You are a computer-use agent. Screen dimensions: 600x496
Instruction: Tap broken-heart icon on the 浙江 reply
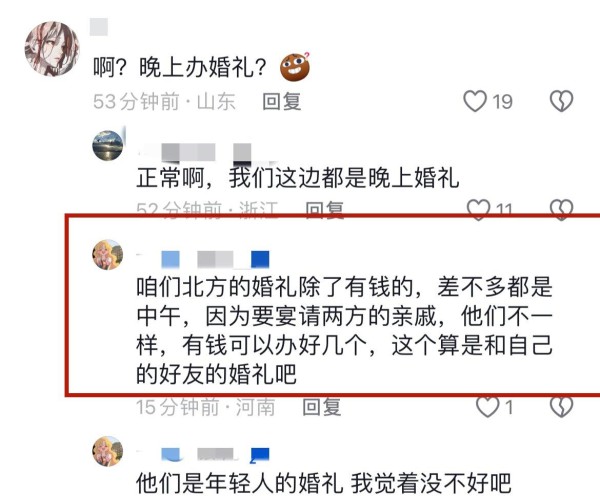tap(561, 209)
